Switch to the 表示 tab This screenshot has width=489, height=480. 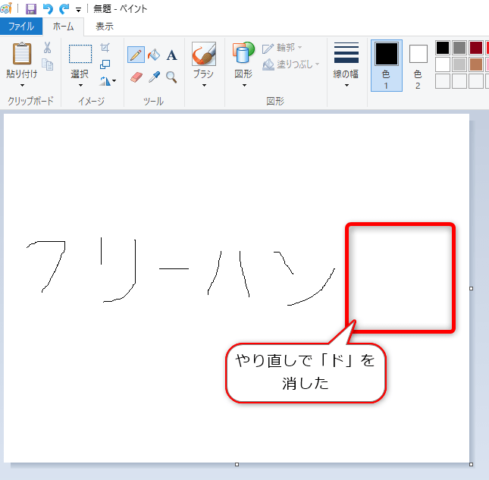(104, 26)
